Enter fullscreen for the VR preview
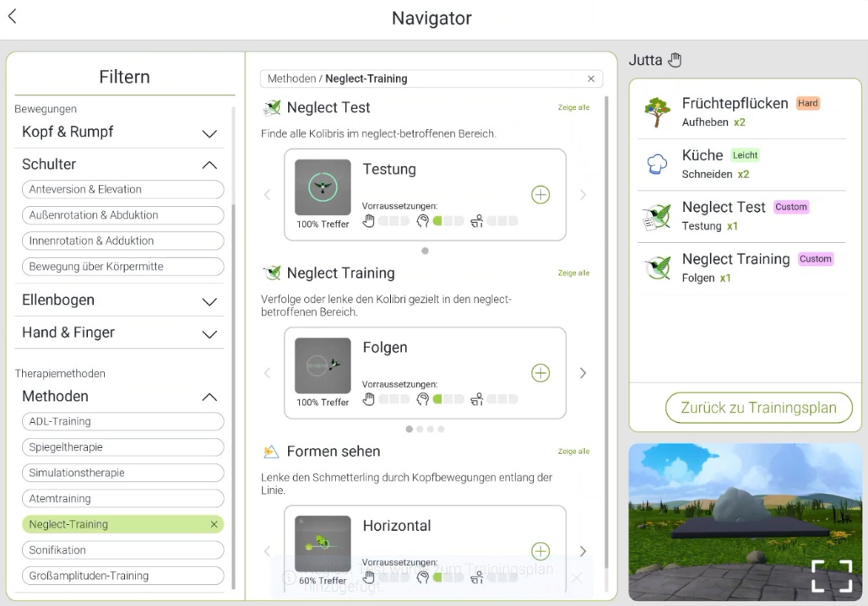The image size is (868, 606). point(831,576)
